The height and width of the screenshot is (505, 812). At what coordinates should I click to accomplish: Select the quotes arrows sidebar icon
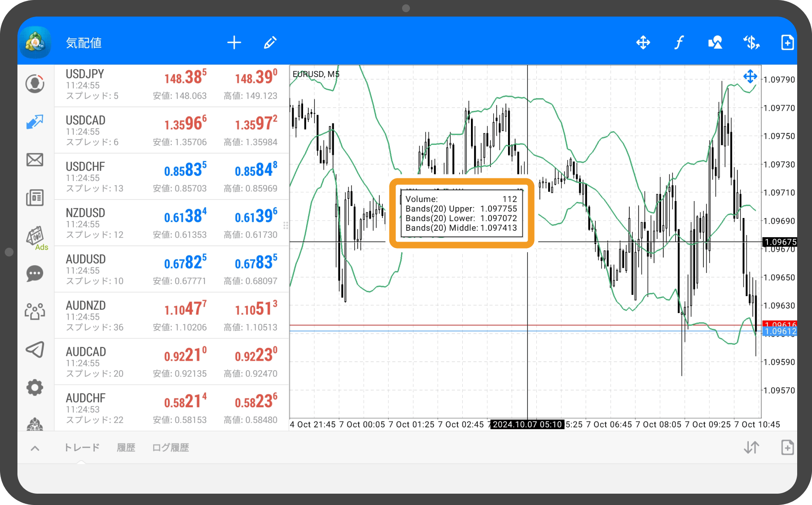[x=35, y=122]
